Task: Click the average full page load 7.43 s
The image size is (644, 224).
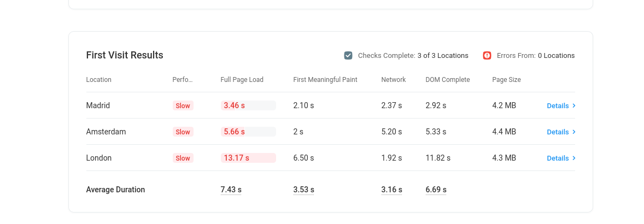Action: [231, 190]
